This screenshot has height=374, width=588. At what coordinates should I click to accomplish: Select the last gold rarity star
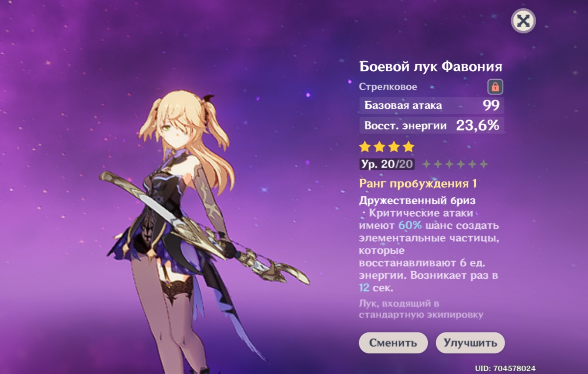coord(409,147)
